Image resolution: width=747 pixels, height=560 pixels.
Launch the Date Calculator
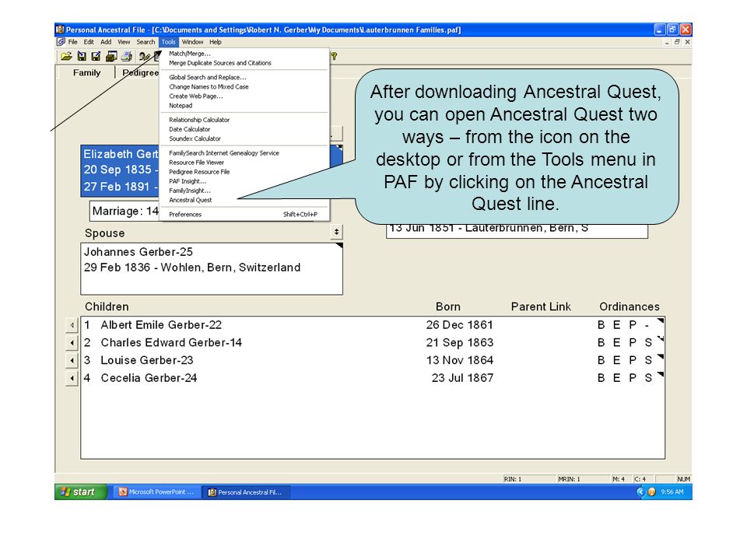click(x=244, y=129)
